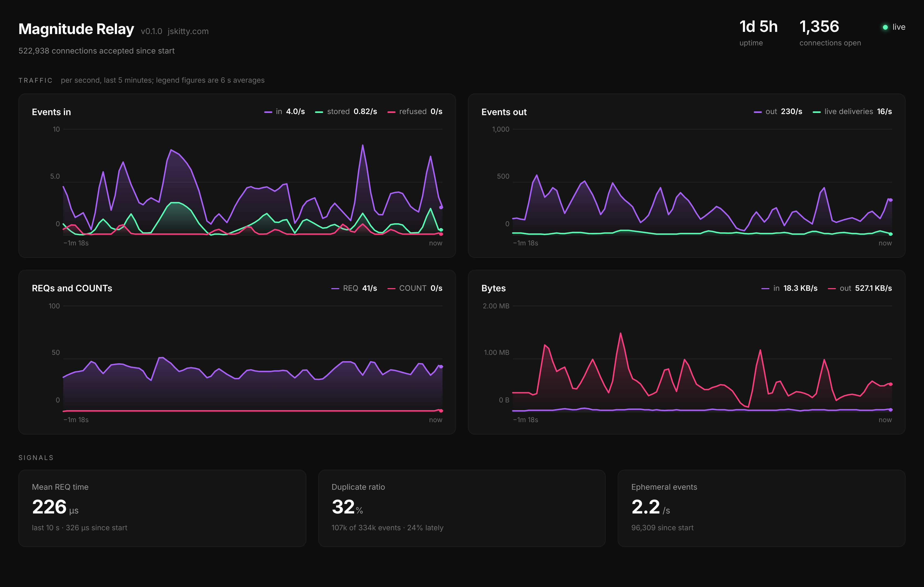Click the pink COUNT legend swatch
This screenshot has width=924, height=587.
(x=391, y=289)
